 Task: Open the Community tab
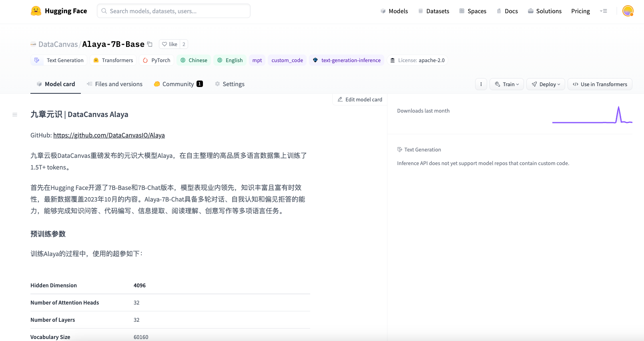tap(179, 84)
